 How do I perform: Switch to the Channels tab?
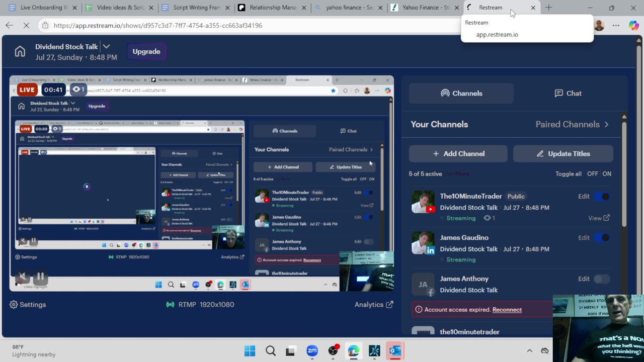(461, 93)
